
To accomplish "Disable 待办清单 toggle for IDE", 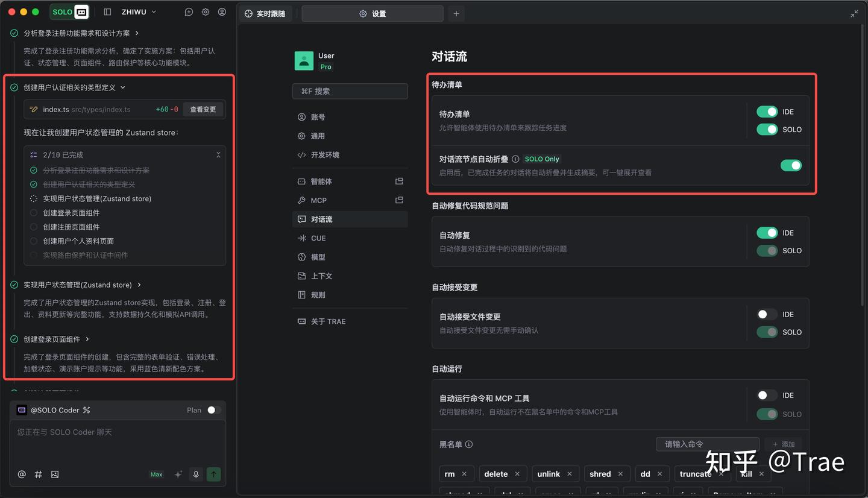I will 767,112.
